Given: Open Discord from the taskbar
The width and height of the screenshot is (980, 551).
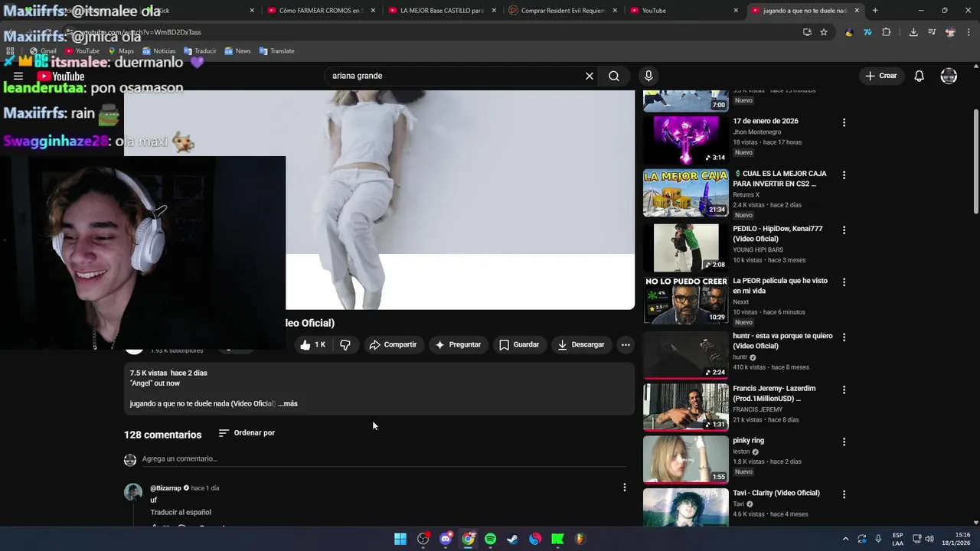Looking at the screenshot, I should point(446,539).
